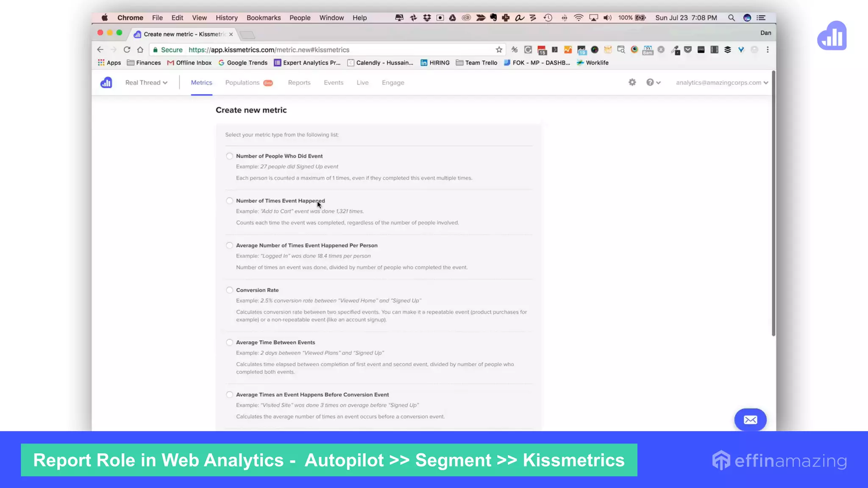Click the Pocket extension icon

pyautogui.click(x=688, y=50)
